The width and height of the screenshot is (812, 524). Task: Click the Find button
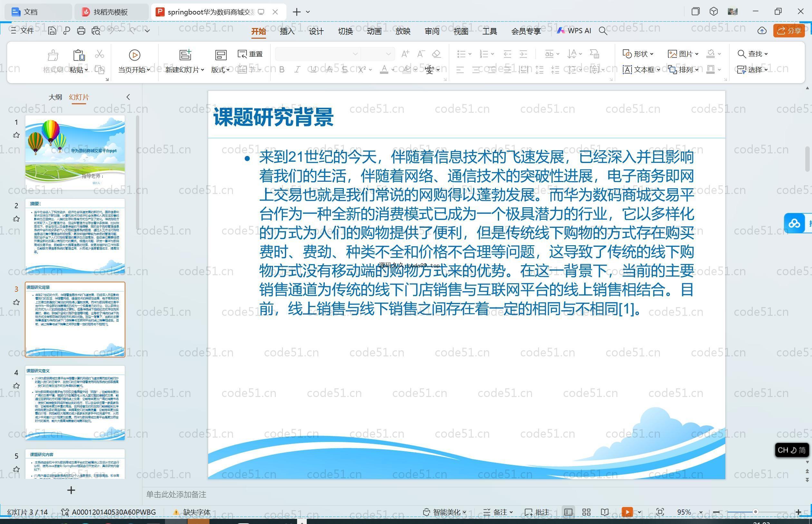pos(752,54)
